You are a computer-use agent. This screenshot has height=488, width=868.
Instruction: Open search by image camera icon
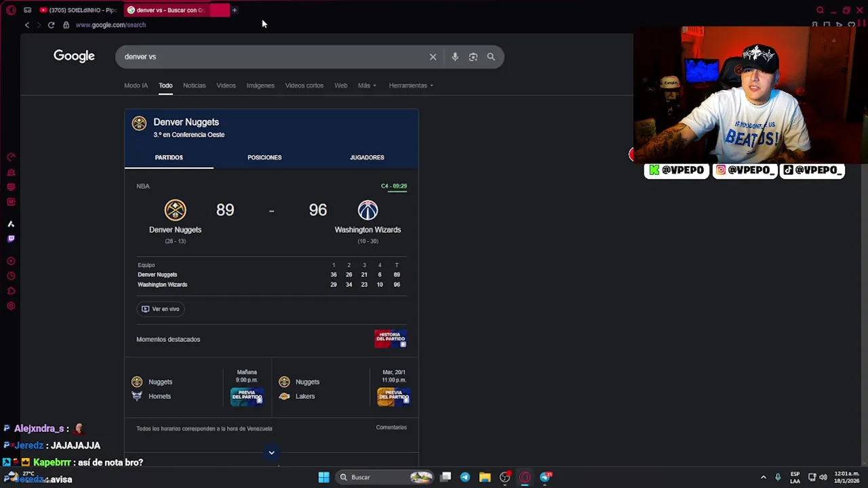(x=473, y=57)
